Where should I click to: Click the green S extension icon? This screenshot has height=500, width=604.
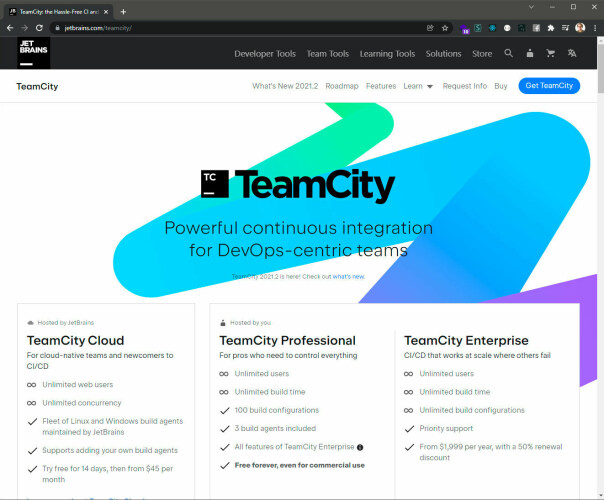point(478,28)
